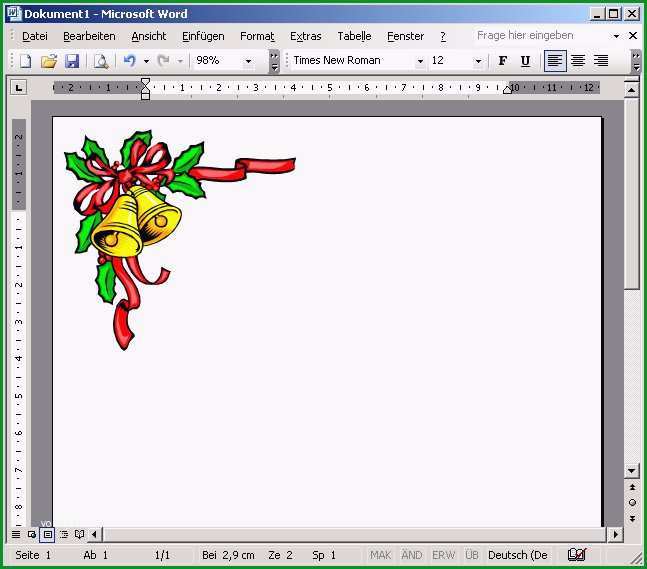Switch to Reading Layout view icon
Image resolution: width=647 pixels, height=569 pixels.
point(79,535)
